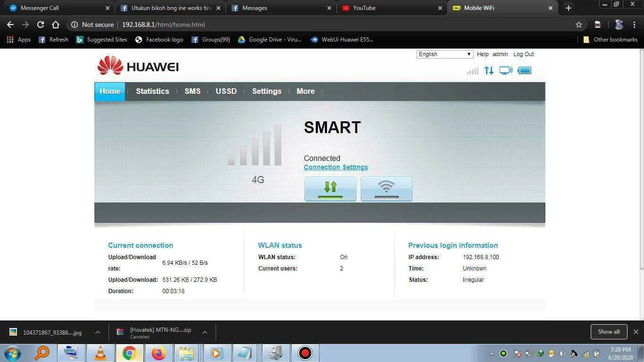Open the Groups(99) bookmark
The image size is (644, 362).
(211, 40)
